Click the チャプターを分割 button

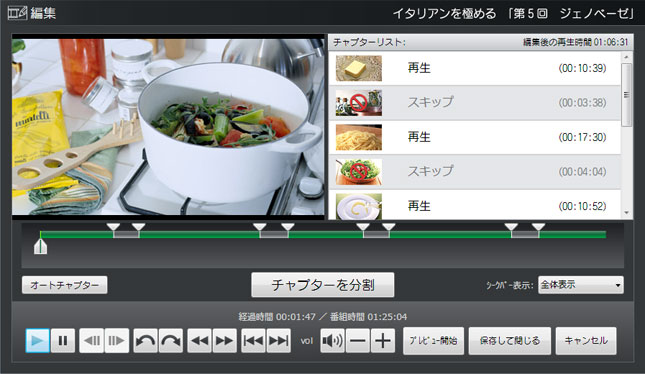point(323,285)
